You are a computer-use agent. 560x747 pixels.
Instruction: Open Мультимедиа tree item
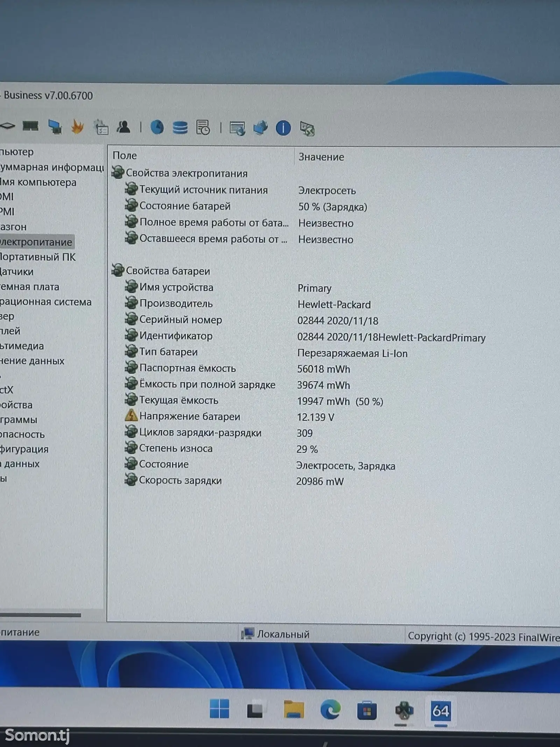[x=22, y=346]
